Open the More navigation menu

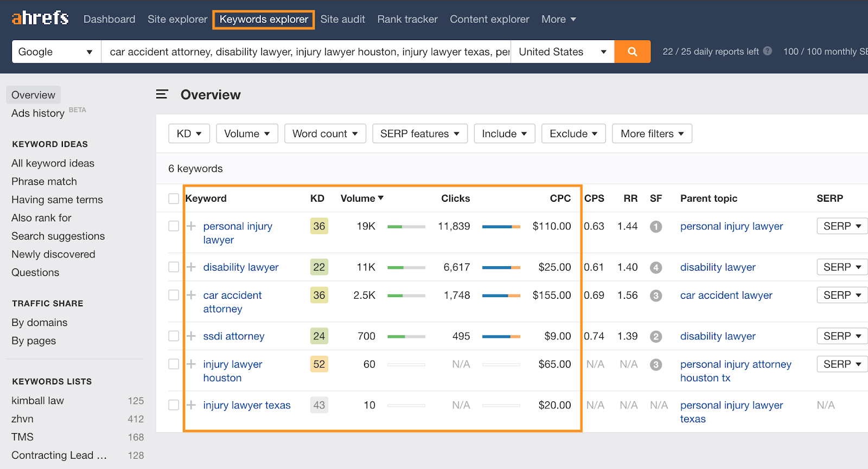click(559, 19)
